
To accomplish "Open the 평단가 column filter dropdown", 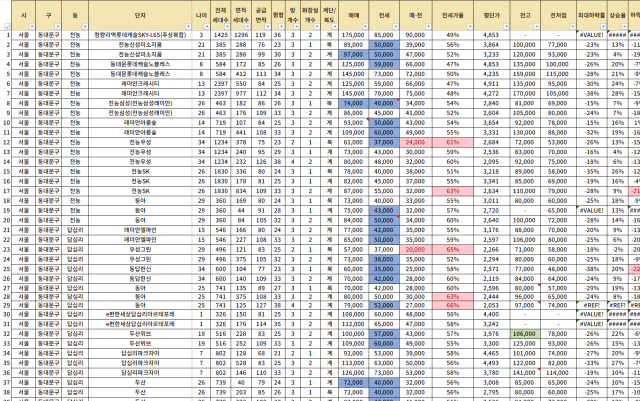I will [506, 27].
